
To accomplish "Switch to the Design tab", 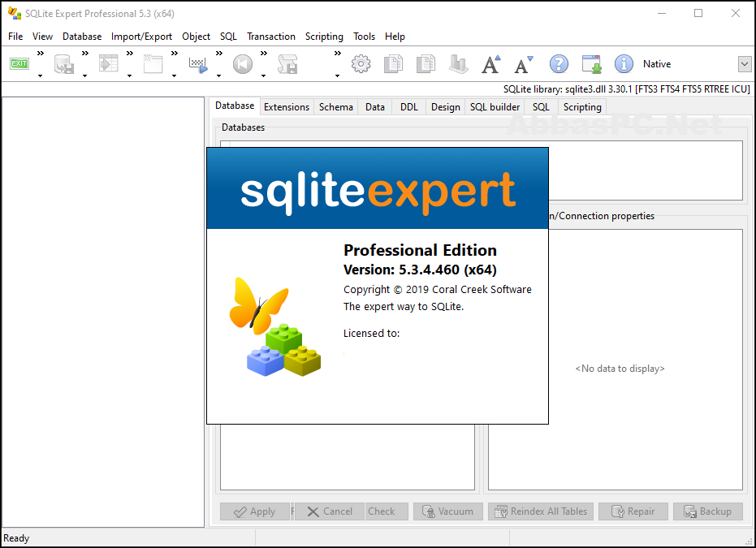I will pyautogui.click(x=446, y=107).
